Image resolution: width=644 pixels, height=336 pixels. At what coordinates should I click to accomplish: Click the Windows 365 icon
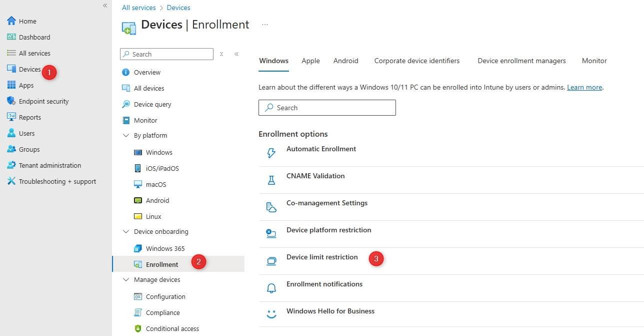click(138, 248)
